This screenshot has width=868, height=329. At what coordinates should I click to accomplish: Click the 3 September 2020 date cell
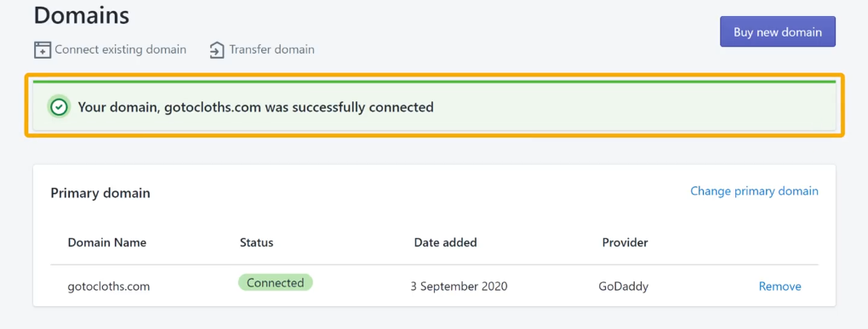pyautogui.click(x=459, y=286)
